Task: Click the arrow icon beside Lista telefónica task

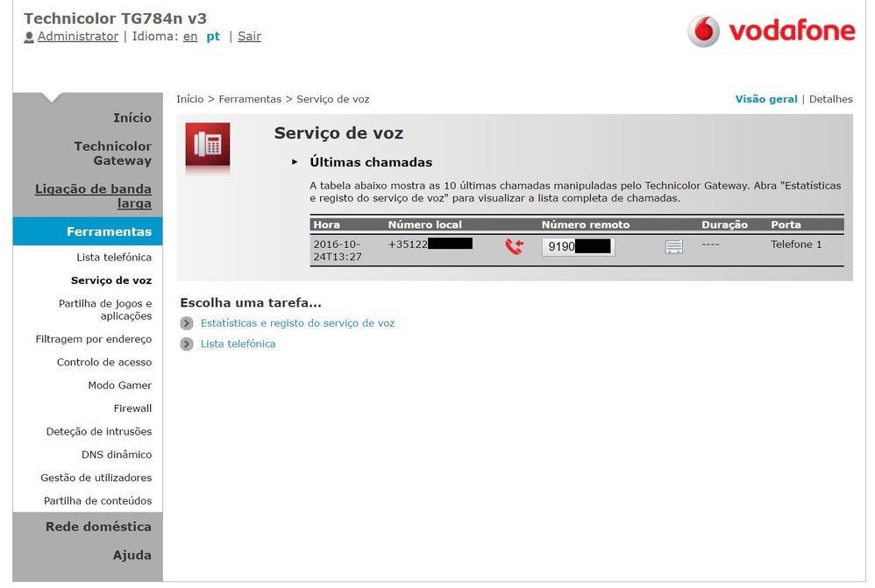Action: click(x=186, y=344)
